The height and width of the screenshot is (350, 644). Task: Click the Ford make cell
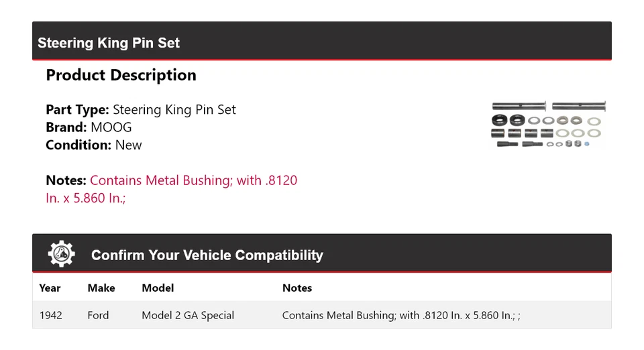coord(98,315)
